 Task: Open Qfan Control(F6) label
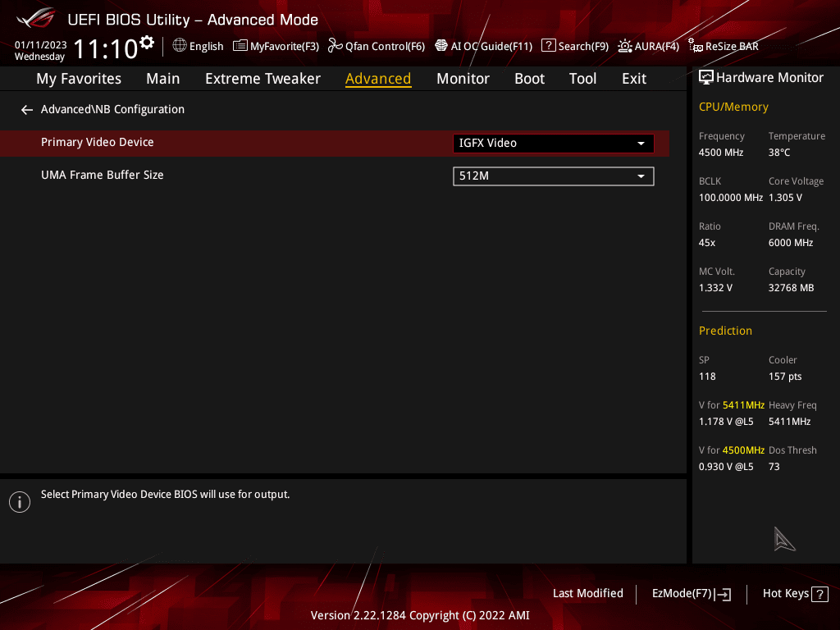coord(386,47)
